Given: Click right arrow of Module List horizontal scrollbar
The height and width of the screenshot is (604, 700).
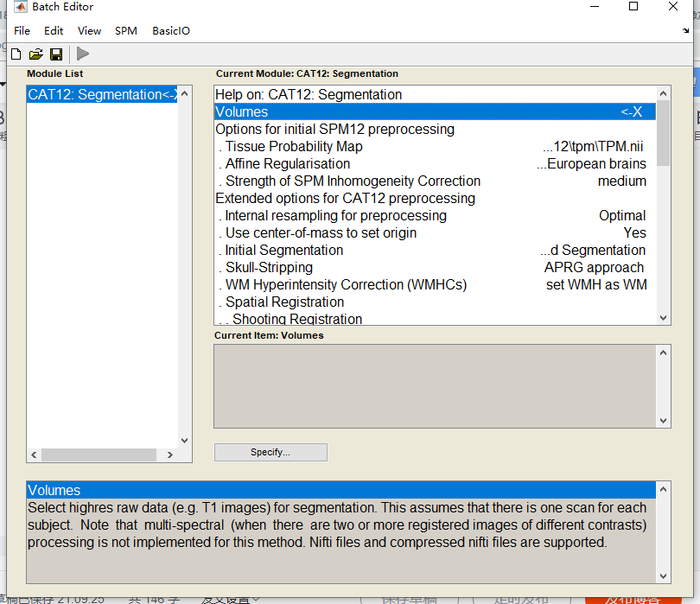Looking at the screenshot, I should coord(170,455).
